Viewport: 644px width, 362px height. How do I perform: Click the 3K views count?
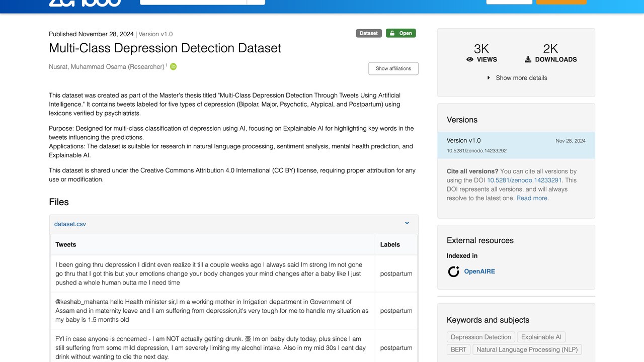(x=481, y=49)
